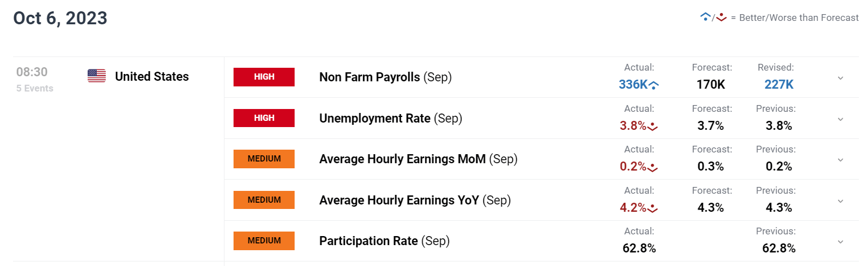
Task: Open the Non Farm Payrolls event
Action: click(x=385, y=77)
